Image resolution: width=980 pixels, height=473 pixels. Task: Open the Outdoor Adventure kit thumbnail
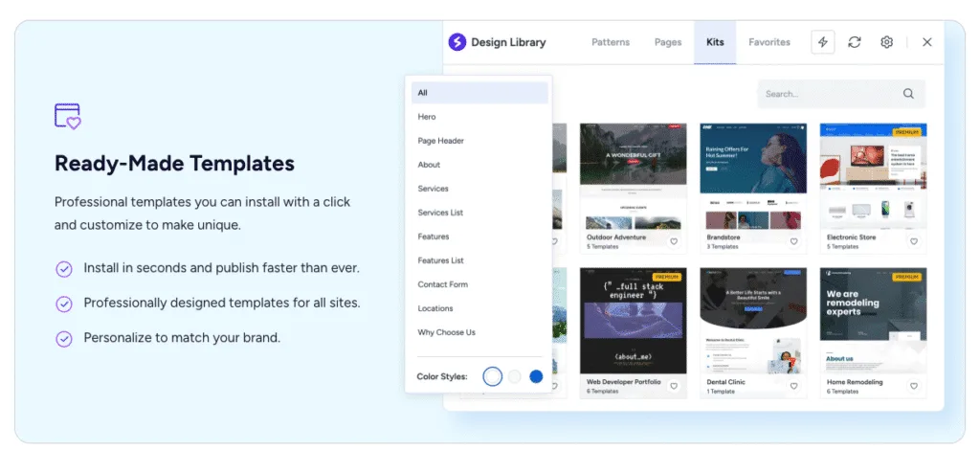click(634, 176)
